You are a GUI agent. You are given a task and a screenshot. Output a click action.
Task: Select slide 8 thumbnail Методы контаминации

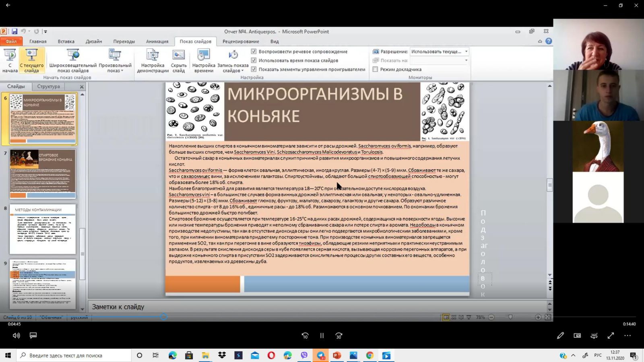point(43,229)
